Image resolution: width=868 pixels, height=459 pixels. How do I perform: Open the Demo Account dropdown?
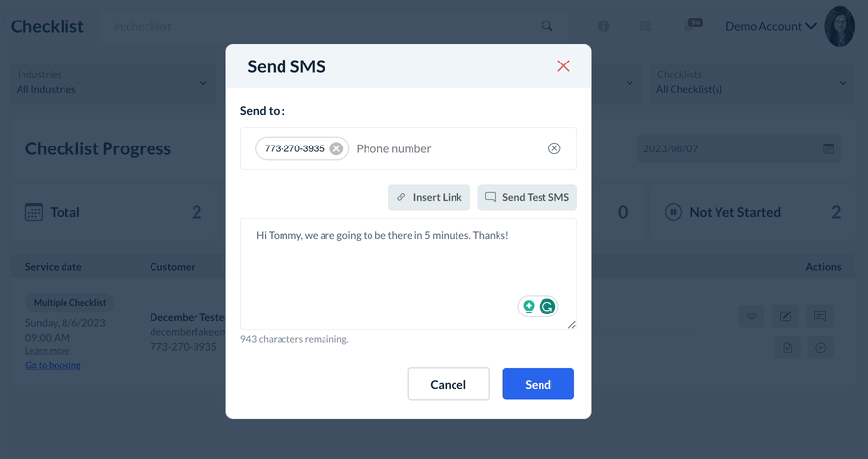point(771,26)
